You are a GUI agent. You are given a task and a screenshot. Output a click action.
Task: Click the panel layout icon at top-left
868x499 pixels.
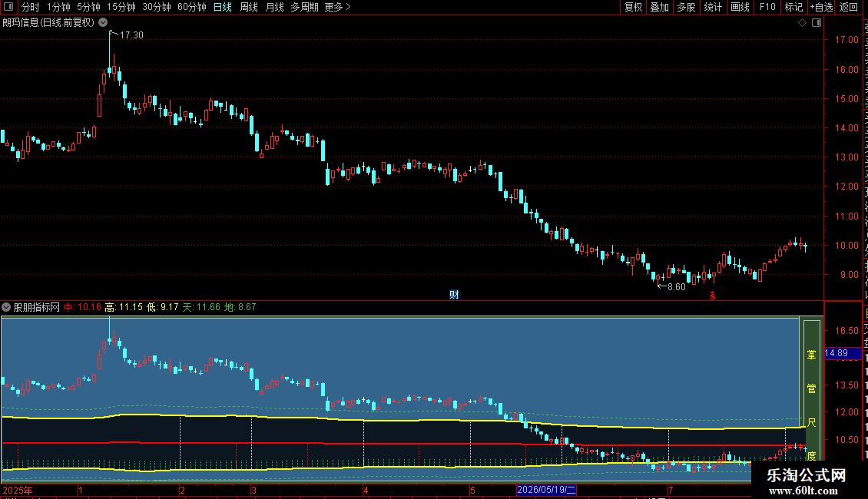click(x=8, y=7)
